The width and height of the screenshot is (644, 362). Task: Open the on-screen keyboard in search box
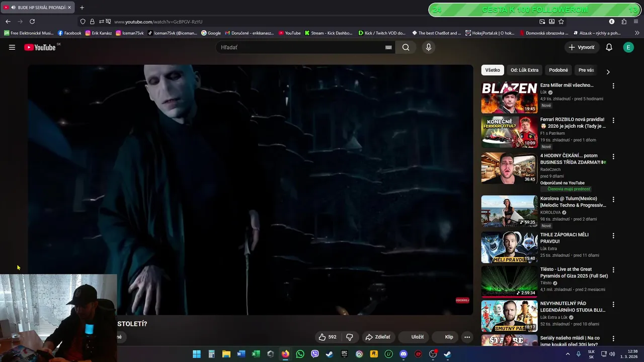coord(388,47)
